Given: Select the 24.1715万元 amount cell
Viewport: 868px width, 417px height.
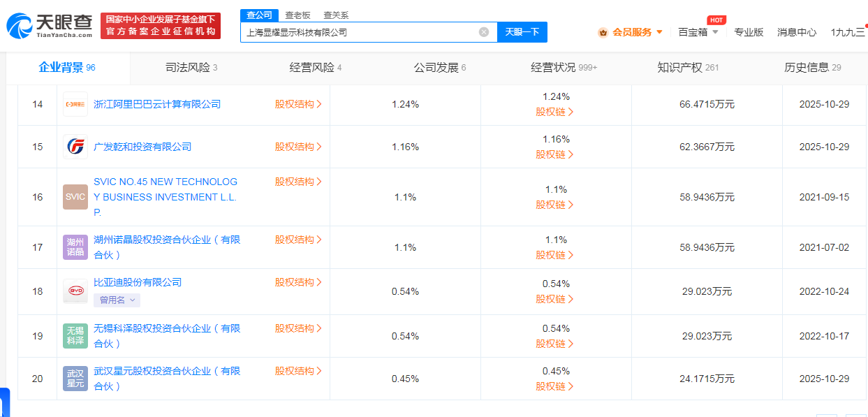Looking at the screenshot, I should click(x=707, y=379).
